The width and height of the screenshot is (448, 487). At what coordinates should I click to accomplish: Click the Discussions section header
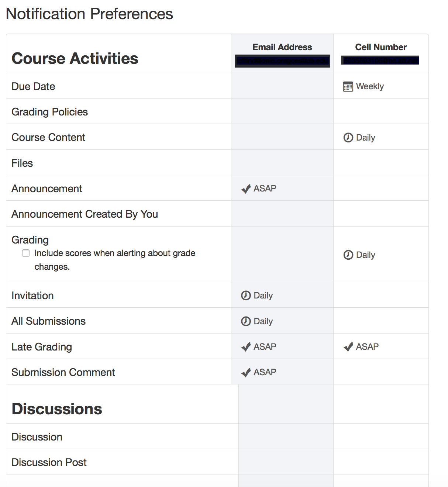coord(57,408)
